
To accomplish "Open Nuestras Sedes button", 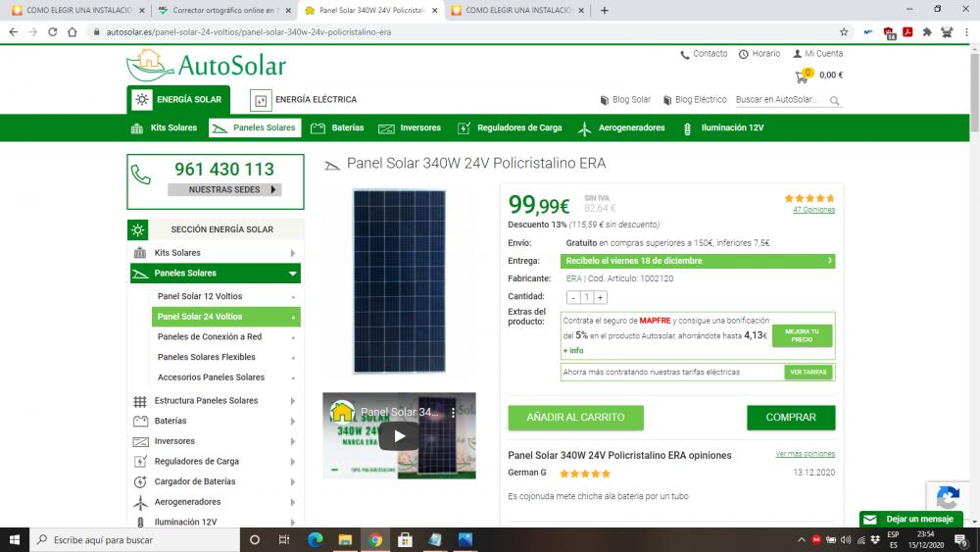I will coord(224,189).
